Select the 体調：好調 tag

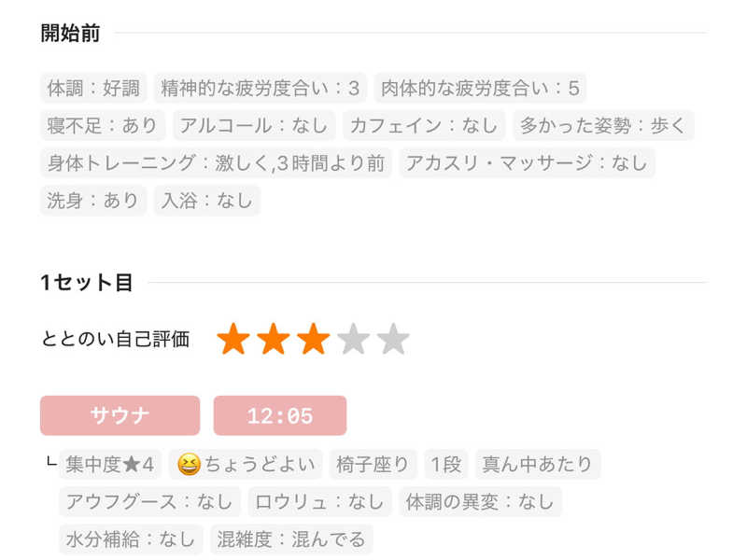pos(93,89)
